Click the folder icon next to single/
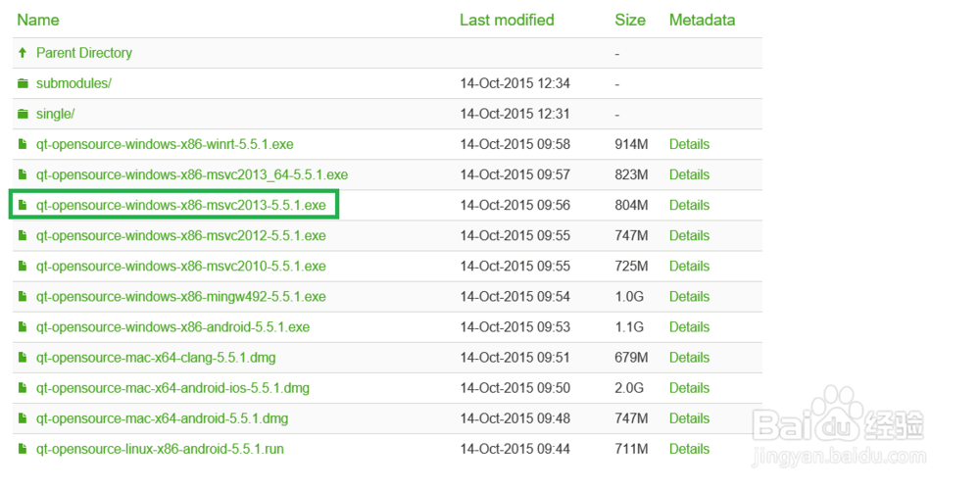 (24, 115)
